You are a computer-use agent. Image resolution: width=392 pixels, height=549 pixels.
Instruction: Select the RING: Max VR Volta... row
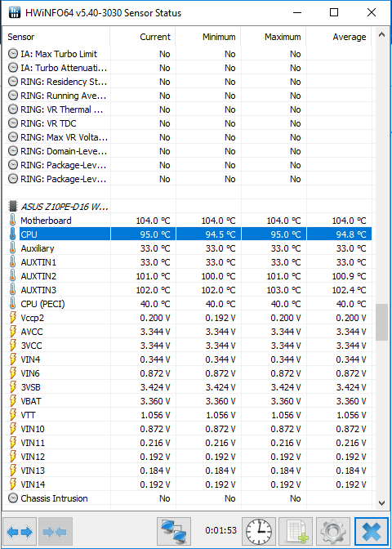coord(187,137)
